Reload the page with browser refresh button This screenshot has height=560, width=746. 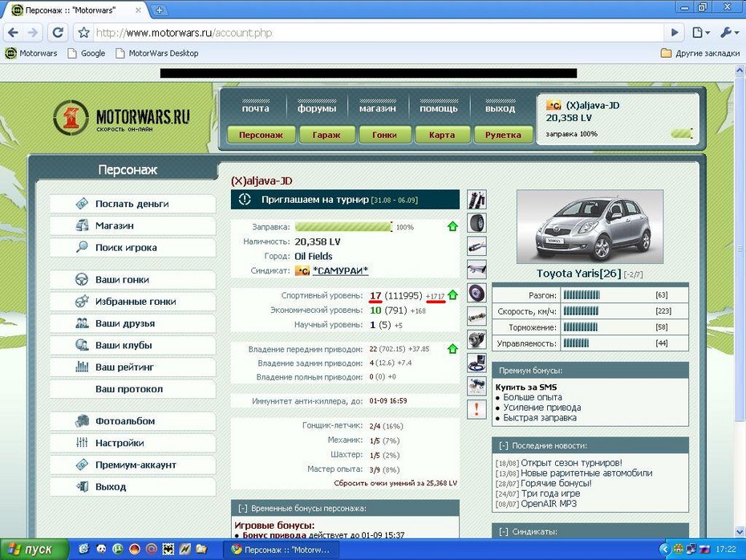pos(58,32)
